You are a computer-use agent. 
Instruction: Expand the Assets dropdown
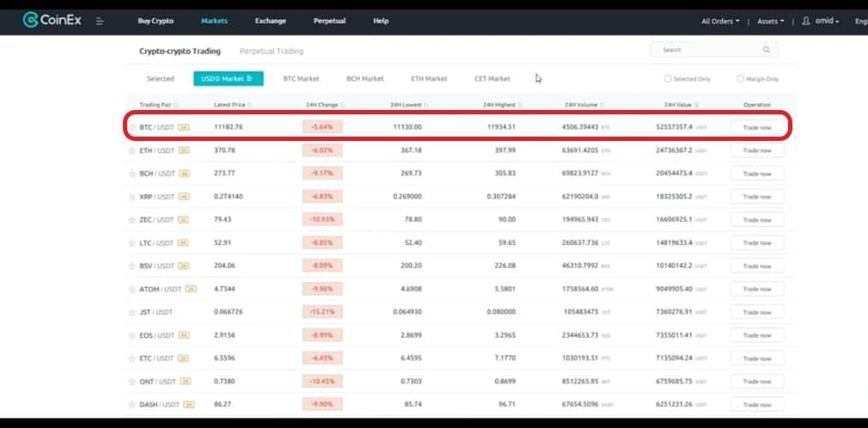(x=771, y=21)
